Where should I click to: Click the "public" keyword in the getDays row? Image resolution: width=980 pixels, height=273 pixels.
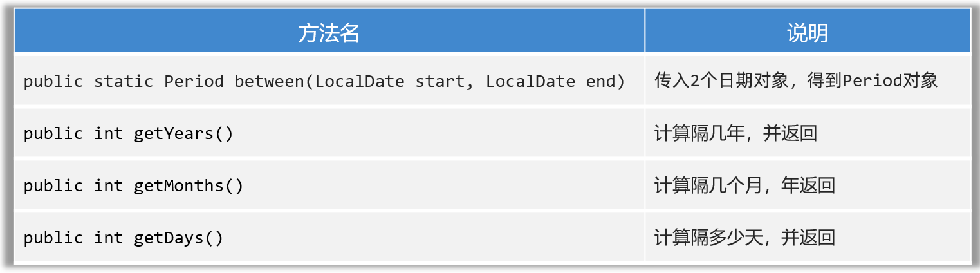[x=53, y=238]
